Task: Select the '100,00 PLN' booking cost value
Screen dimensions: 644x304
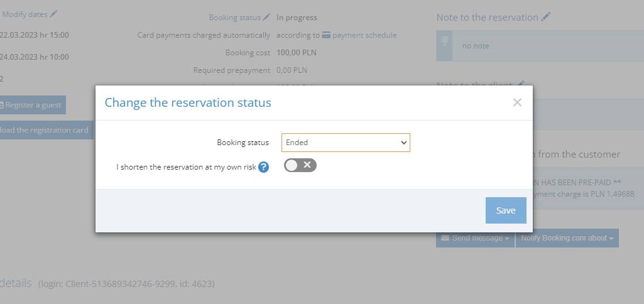Action: [x=297, y=53]
